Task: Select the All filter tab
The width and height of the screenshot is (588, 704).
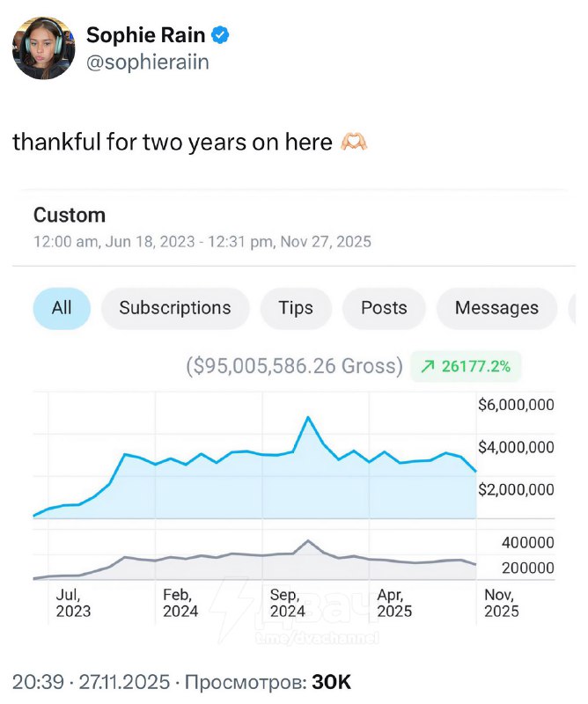Action: [62, 308]
